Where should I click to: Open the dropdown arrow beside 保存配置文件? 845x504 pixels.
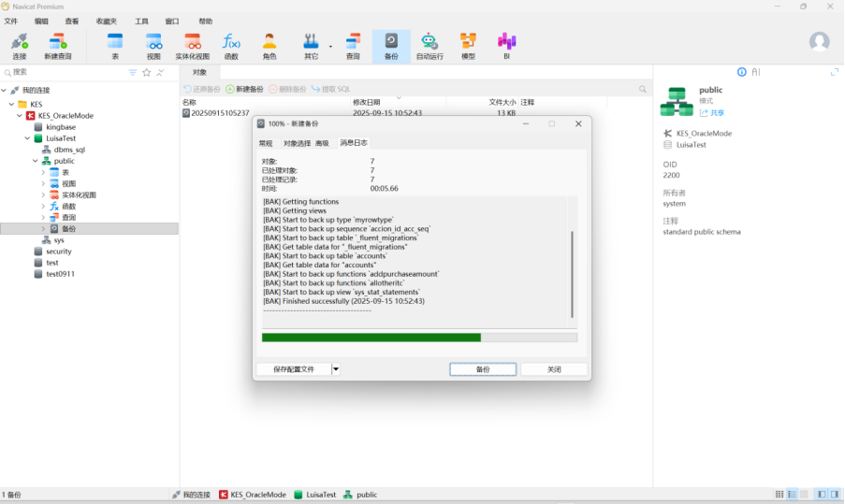coord(336,369)
